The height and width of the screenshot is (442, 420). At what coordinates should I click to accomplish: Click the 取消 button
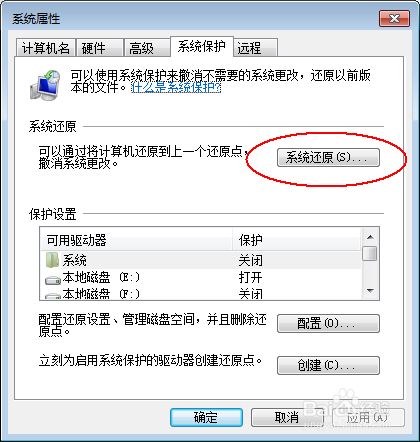[287, 417]
